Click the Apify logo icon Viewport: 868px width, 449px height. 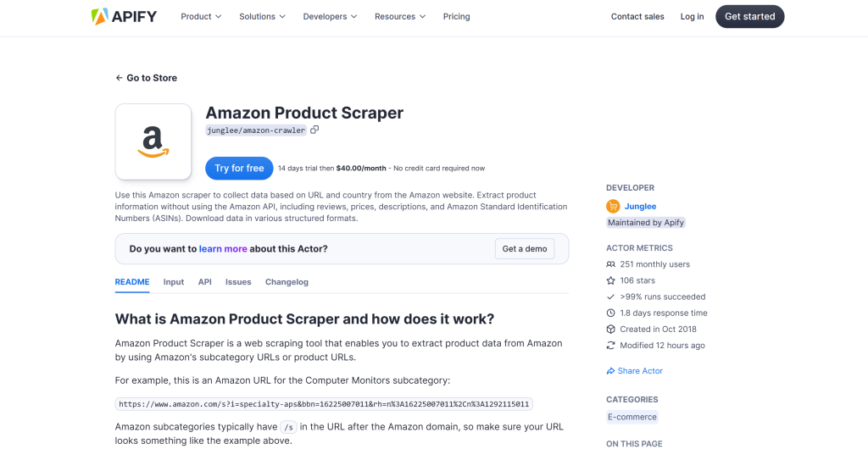[100, 16]
